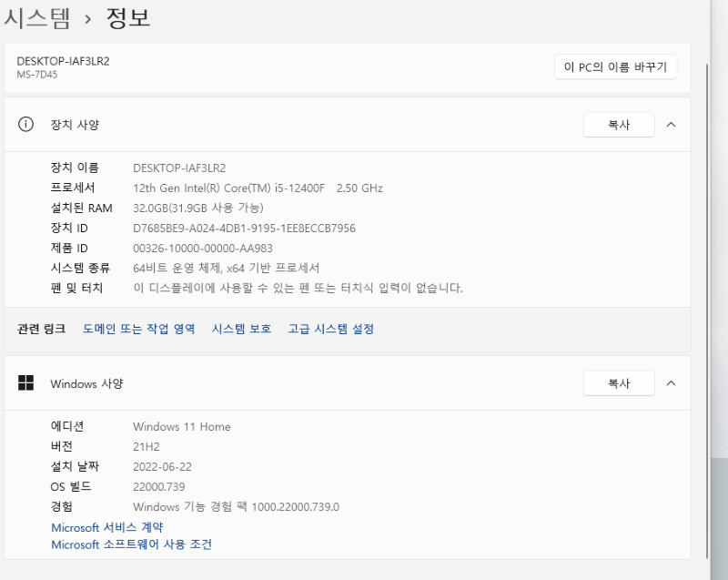This screenshot has width=728, height=580.
Task: Click the 관련 링크 label
Action: (41, 329)
